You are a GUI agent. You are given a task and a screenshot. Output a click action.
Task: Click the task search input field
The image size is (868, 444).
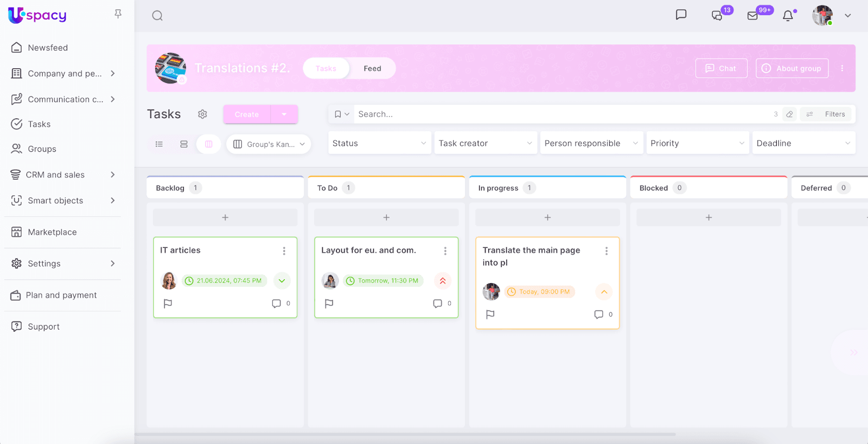559,114
